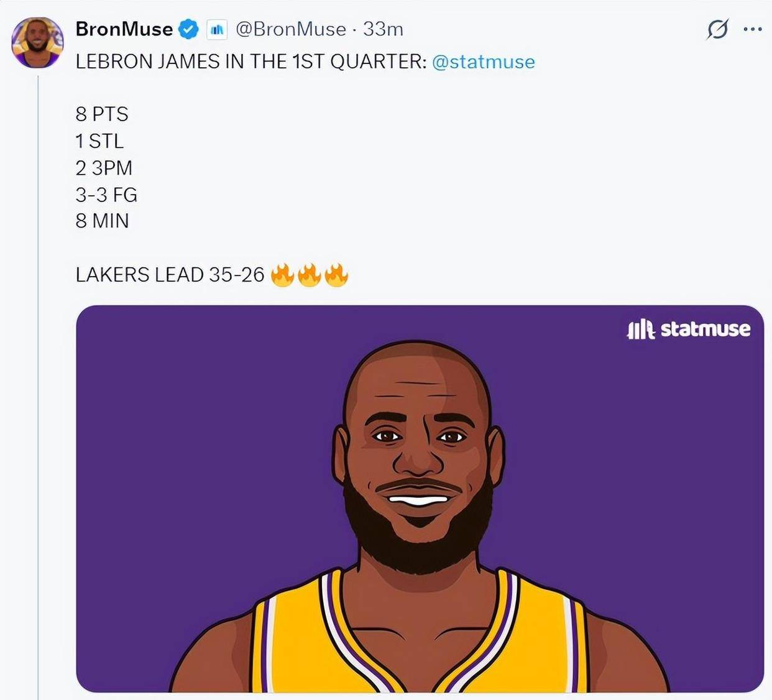Open the three-dot more options menu

coord(752,29)
